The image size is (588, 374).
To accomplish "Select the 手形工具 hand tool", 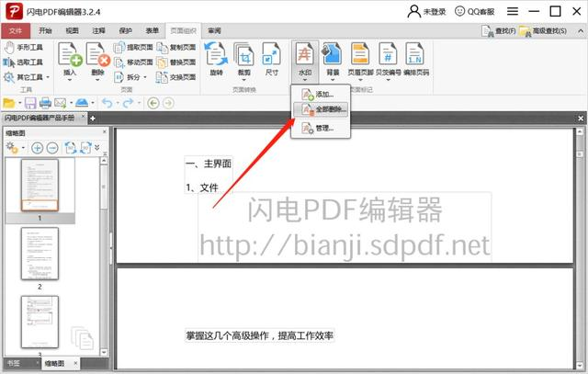I will click(x=23, y=47).
